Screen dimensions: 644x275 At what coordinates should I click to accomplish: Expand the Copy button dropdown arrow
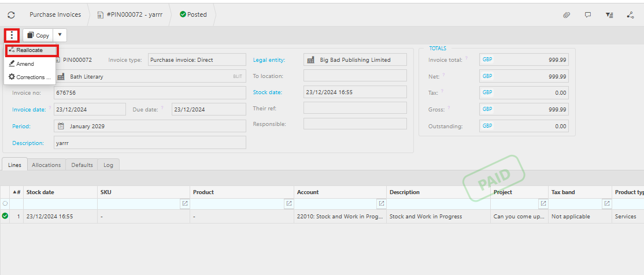pos(60,35)
